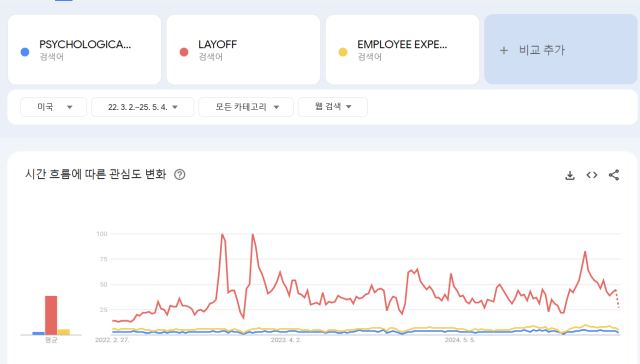Open the embed code icon for chart
640x364 pixels.
[x=592, y=175]
